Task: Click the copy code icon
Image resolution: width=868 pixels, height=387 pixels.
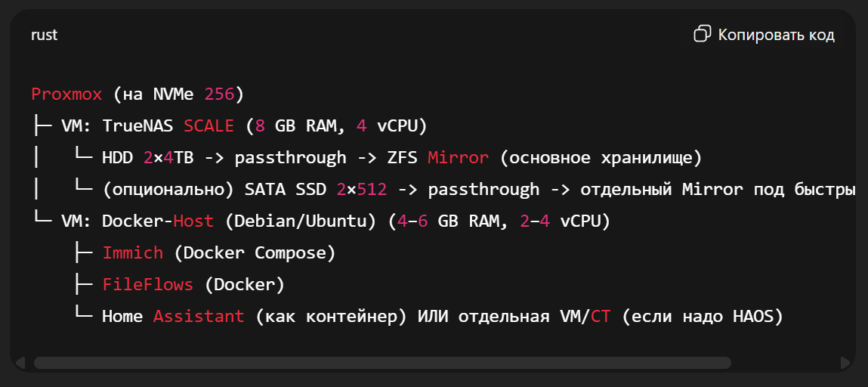Action: click(x=702, y=35)
